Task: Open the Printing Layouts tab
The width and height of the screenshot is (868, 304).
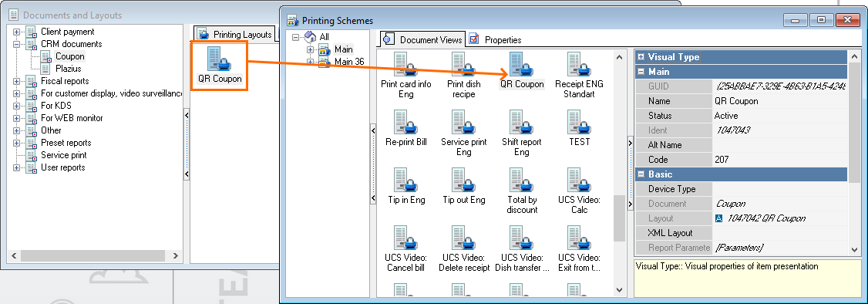Action: 236,34
